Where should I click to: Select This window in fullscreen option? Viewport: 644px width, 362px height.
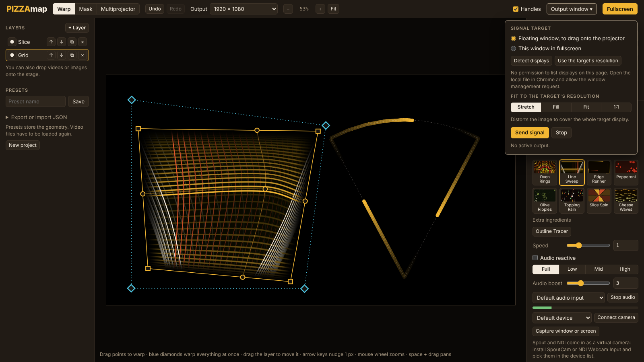[x=513, y=49]
